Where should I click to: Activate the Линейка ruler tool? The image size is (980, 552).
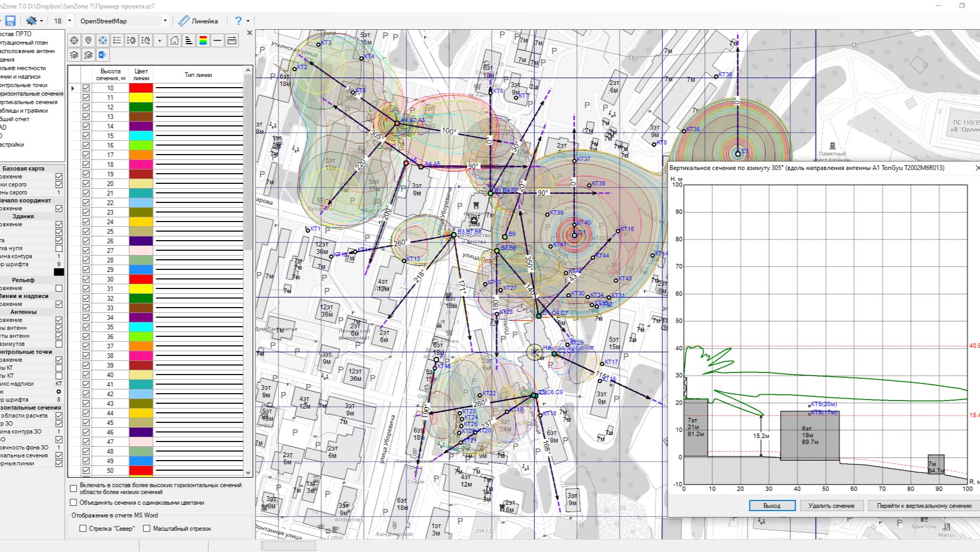198,21
